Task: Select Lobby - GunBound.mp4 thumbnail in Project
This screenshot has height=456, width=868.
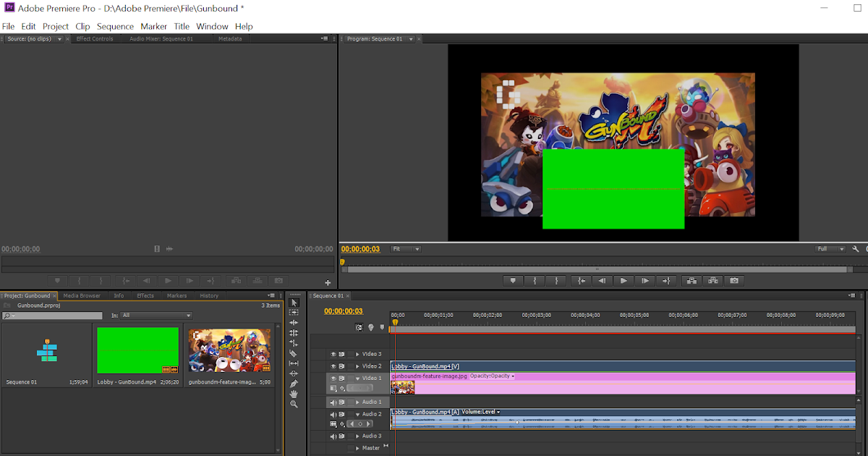Action: coord(137,350)
